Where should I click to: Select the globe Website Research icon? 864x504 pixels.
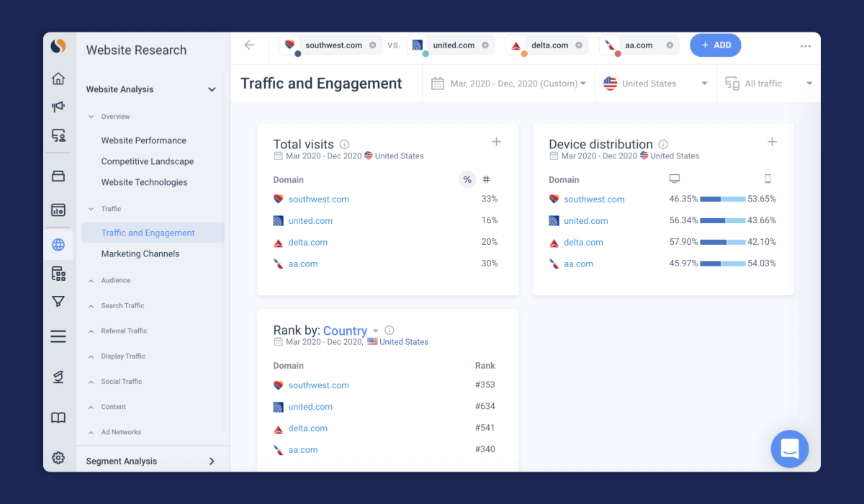click(58, 245)
